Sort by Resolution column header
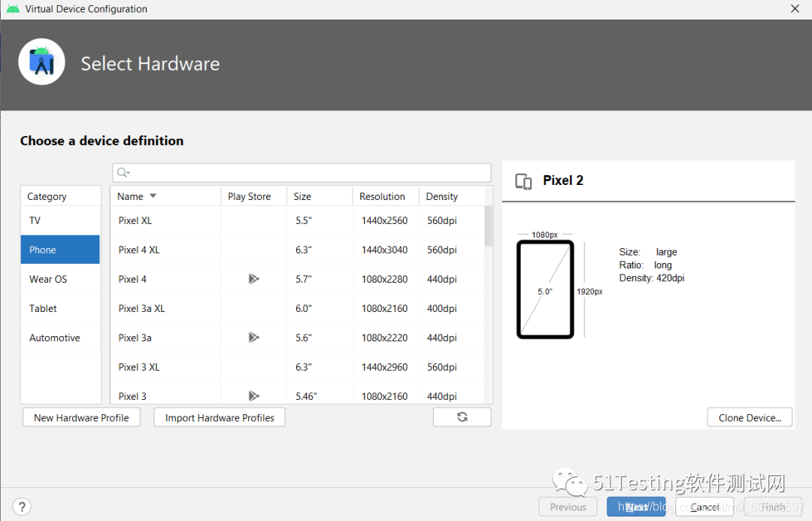812x521 pixels. (386, 196)
